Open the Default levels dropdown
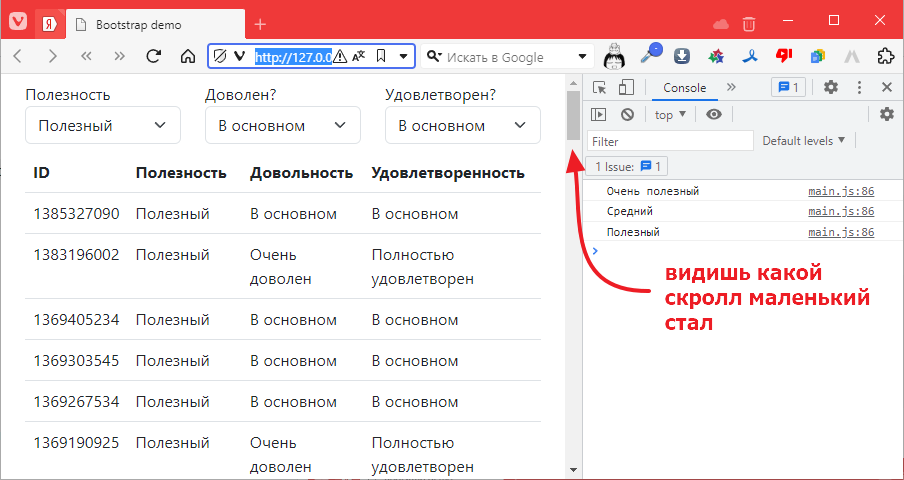This screenshot has width=904, height=480. click(803, 141)
